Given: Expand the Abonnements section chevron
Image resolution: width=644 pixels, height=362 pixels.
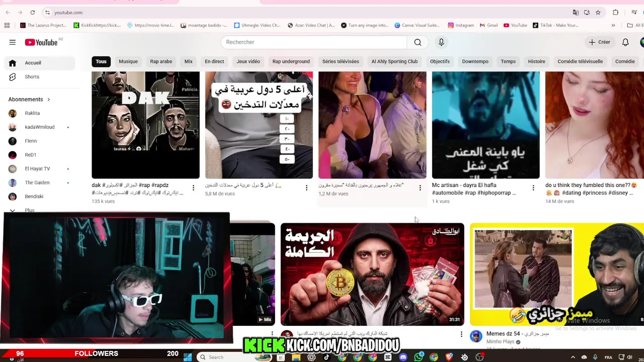Looking at the screenshot, I should coord(48,100).
